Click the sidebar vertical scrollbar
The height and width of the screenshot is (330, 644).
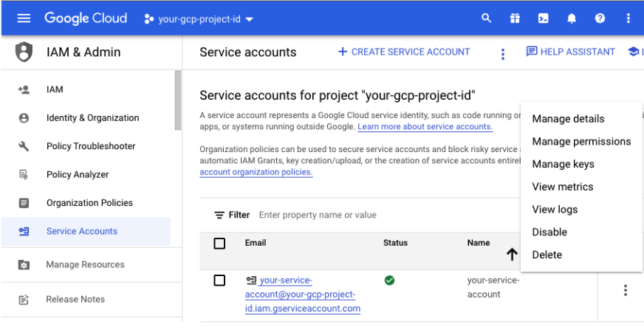click(x=178, y=100)
